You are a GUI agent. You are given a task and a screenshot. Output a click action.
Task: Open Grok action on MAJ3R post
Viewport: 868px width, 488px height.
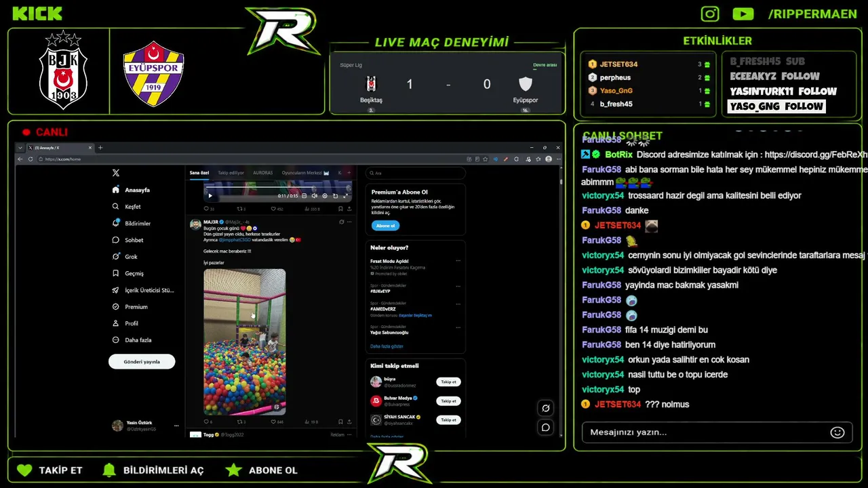pos(341,222)
